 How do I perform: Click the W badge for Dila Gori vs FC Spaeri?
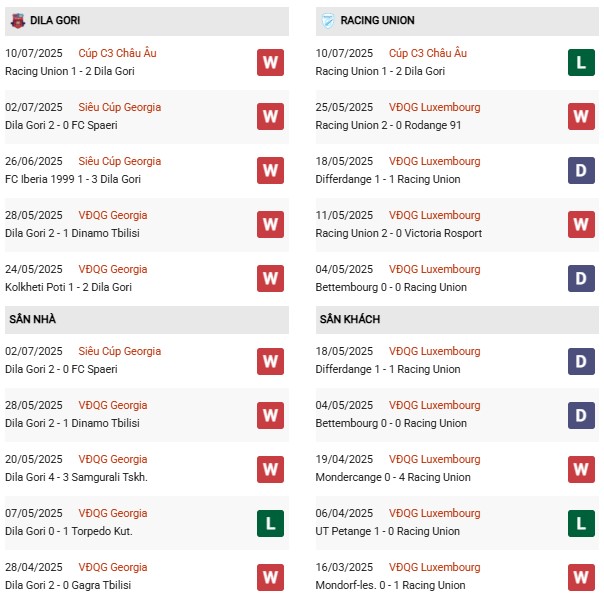click(x=270, y=116)
